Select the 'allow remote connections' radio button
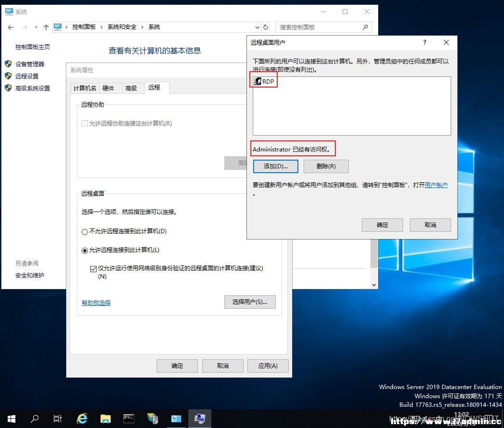Viewport: 504px width, 428px height. [x=85, y=251]
